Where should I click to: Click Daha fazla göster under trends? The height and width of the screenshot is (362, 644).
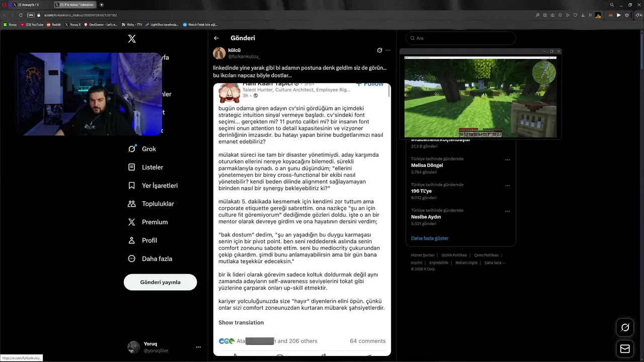coord(430,238)
